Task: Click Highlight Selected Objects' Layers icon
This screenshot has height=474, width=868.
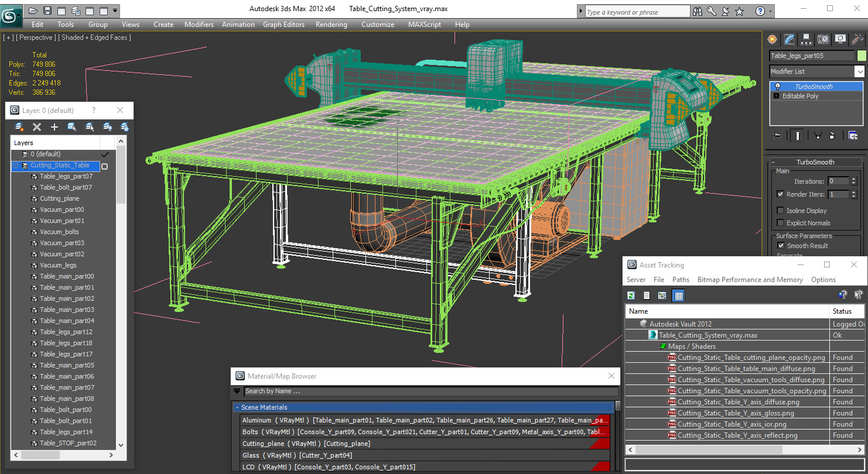Action: point(90,127)
